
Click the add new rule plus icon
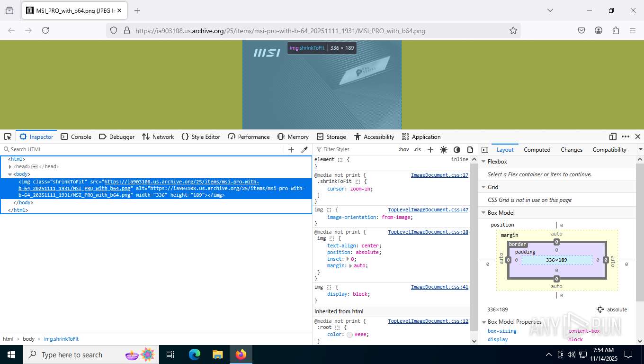coord(430,149)
